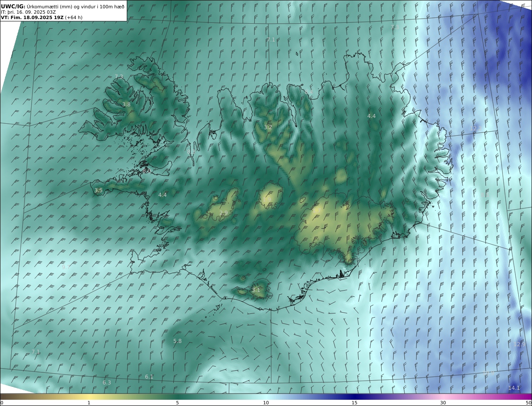Click the colorbar tick label 15
Image resolution: width=532 pixels, height=406 pixels.
coord(355,403)
